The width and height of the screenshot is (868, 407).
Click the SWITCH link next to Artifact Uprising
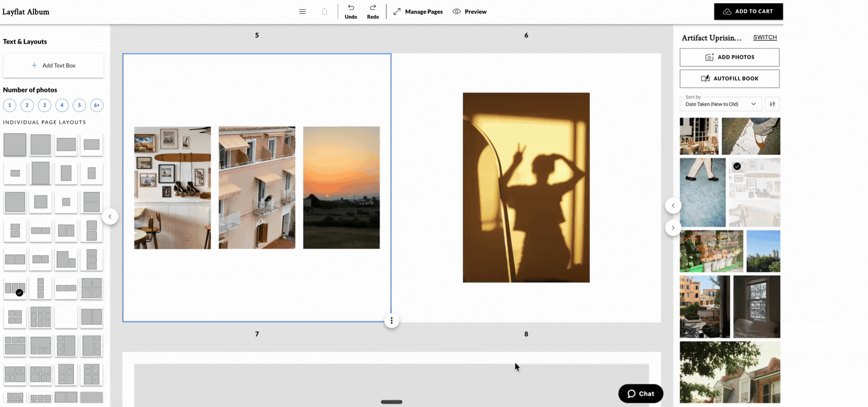tap(765, 37)
